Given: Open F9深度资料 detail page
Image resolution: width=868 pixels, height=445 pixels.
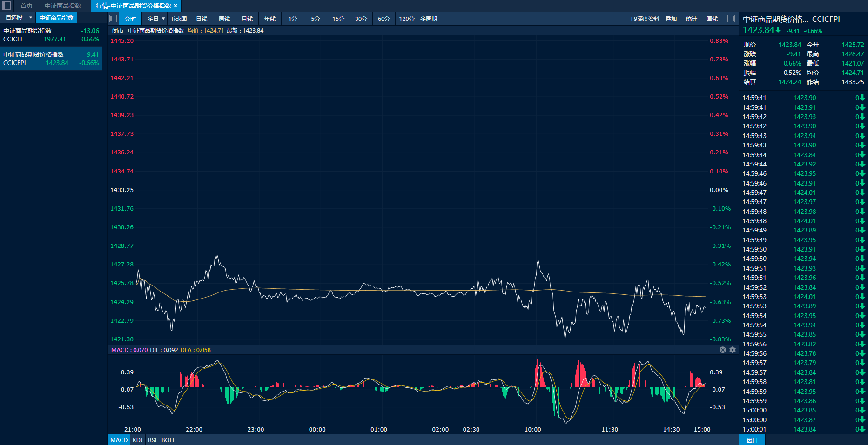Looking at the screenshot, I should tap(645, 19).
